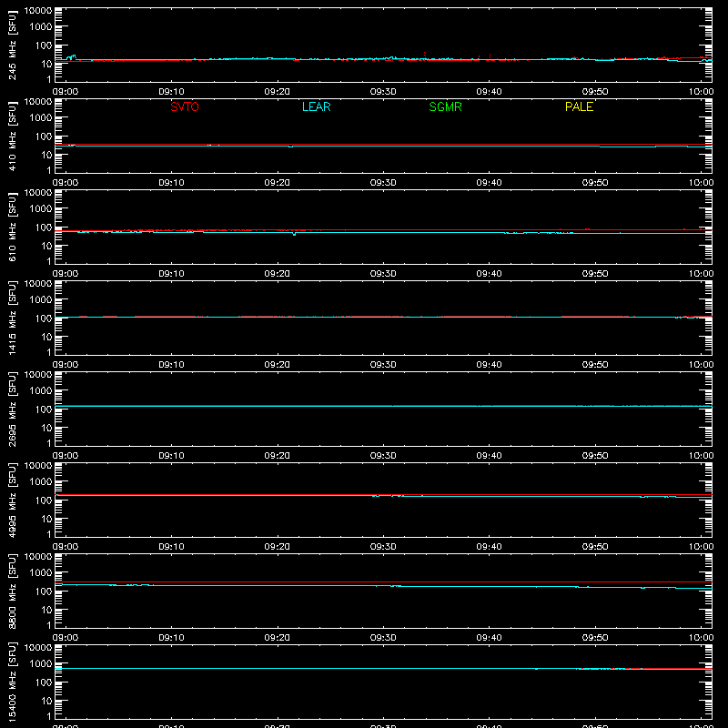Click 09:00 time label below 1415 MHz panel
728x728 pixels.
pyautogui.click(x=65, y=365)
